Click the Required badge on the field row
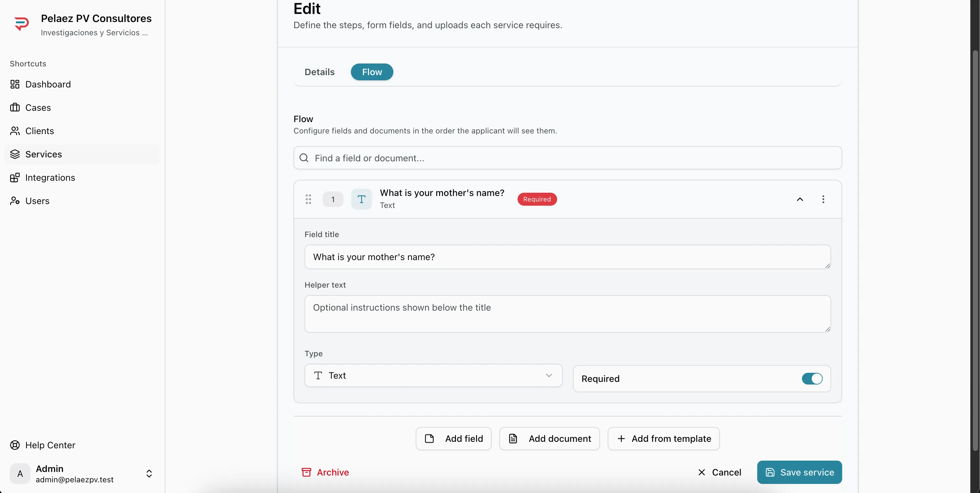The height and width of the screenshot is (493, 980). coord(537,199)
